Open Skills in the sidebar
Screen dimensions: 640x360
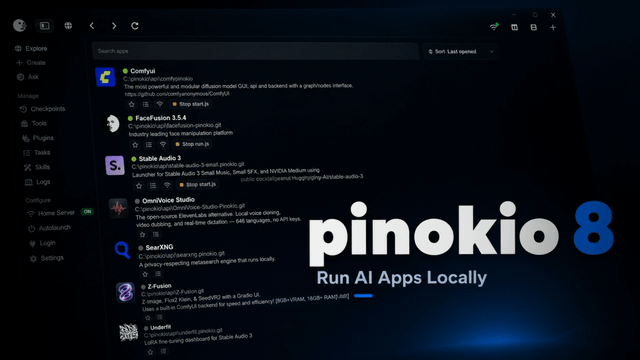coord(37,167)
